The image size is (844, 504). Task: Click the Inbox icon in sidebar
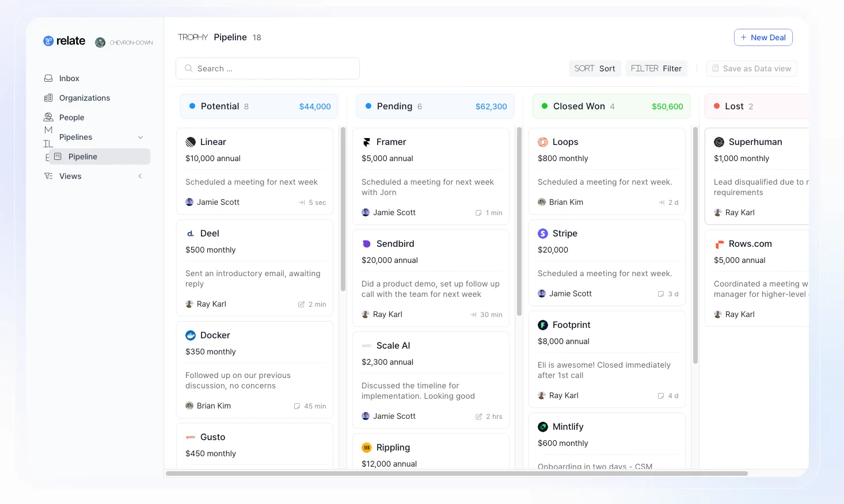pyautogui.click(x=49, y=78)
